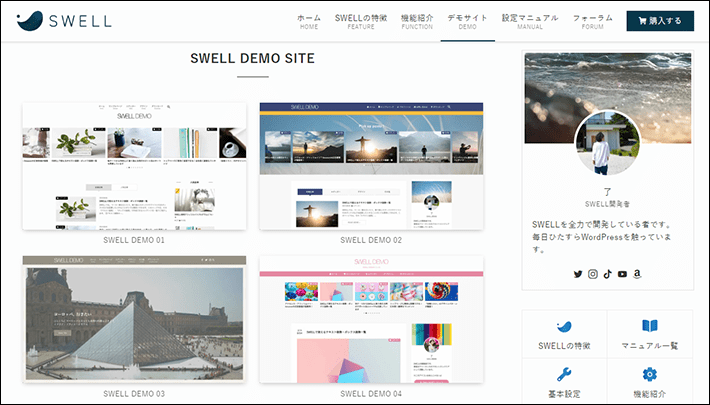Click the wrench icon for 基本設定
710x405 pixels.
pos(564,375)
